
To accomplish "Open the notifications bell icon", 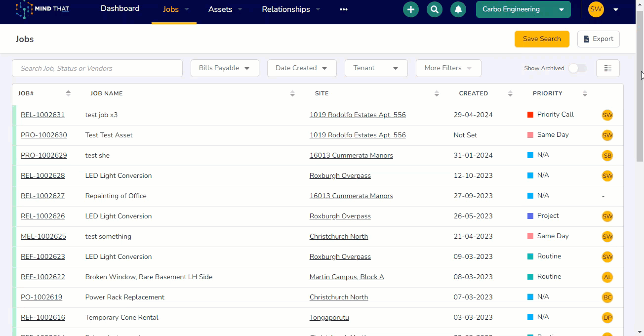I will [x=458, y=9].
